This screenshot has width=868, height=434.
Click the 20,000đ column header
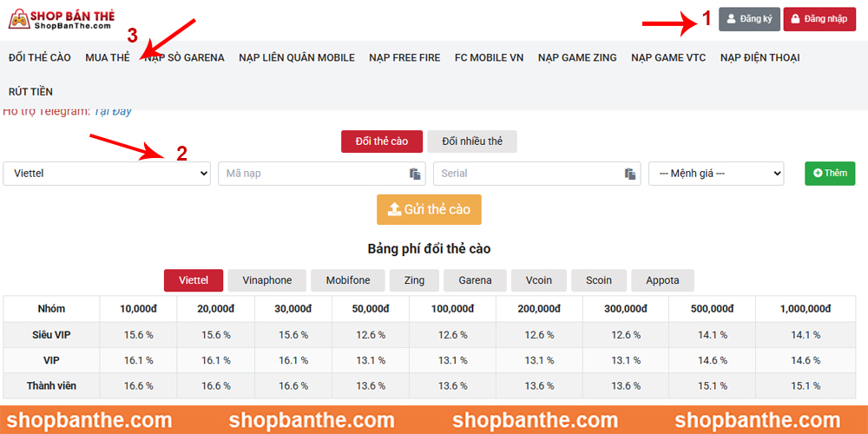pos(216,309)
